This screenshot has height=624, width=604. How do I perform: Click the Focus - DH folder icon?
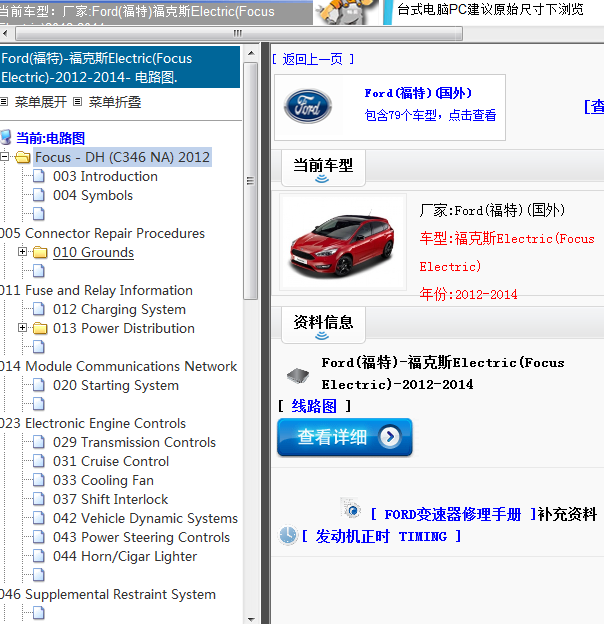(23, 157)
